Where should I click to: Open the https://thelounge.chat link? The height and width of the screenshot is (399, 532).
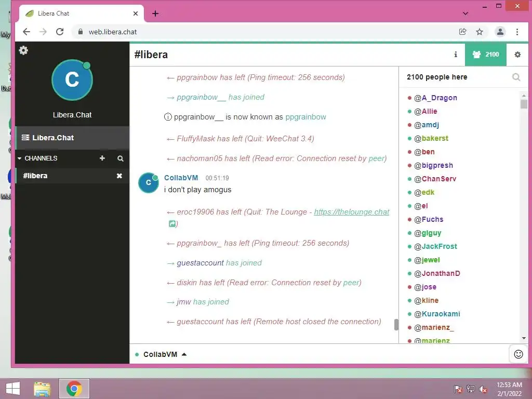pyautogui.click(x=352, y=212)
